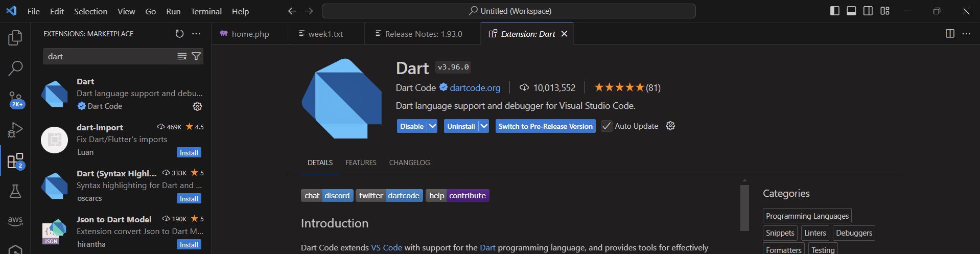
Task: Open the VS Code link in introduction
Action: 386,247
